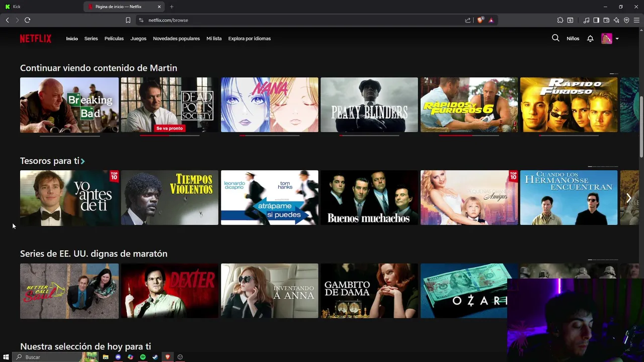
Task: Open Inventando a Anna thumbnail
Action: pos(270,291)
